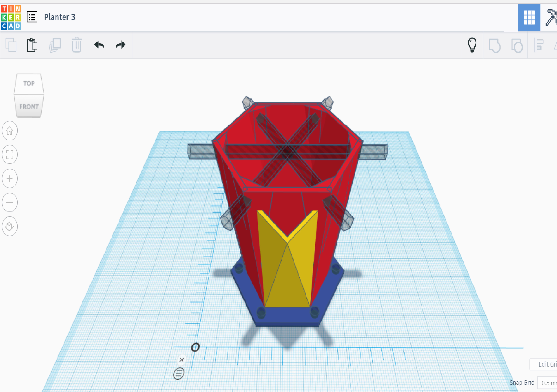
Task: Open the designs list icon
Action: coord(32,17)
